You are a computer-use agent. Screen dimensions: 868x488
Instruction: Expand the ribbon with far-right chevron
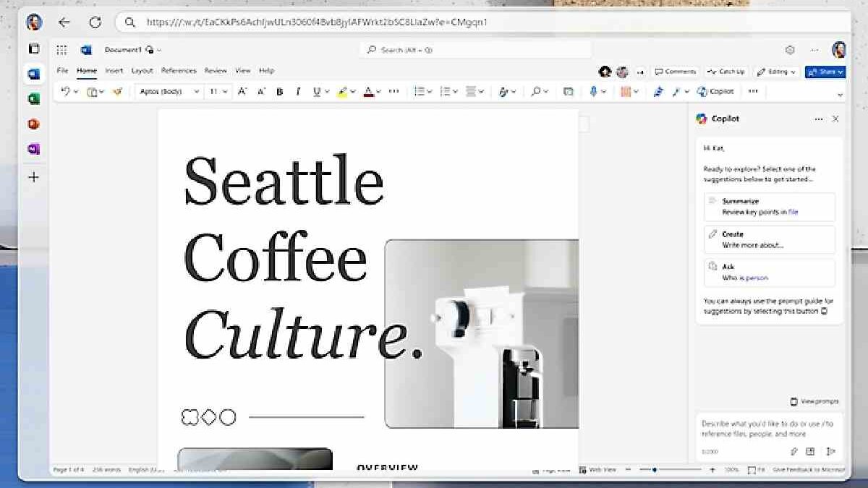840,95
